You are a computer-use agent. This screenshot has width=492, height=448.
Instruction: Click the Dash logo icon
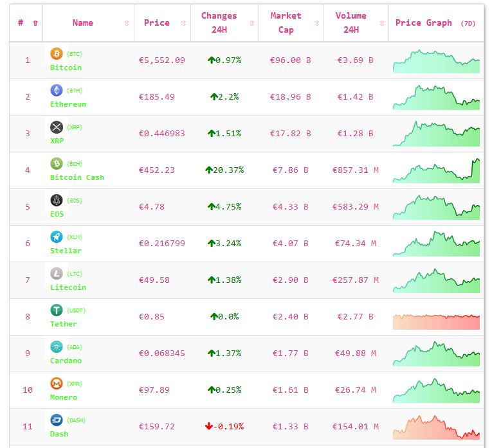coord(56,420)
